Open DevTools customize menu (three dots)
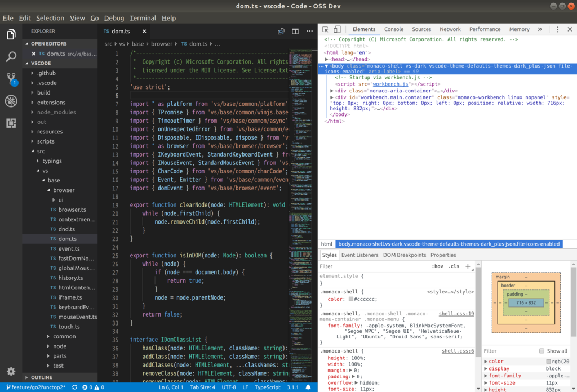The width and height of the screenshot is (577, 392). click(x=557, y=29)
